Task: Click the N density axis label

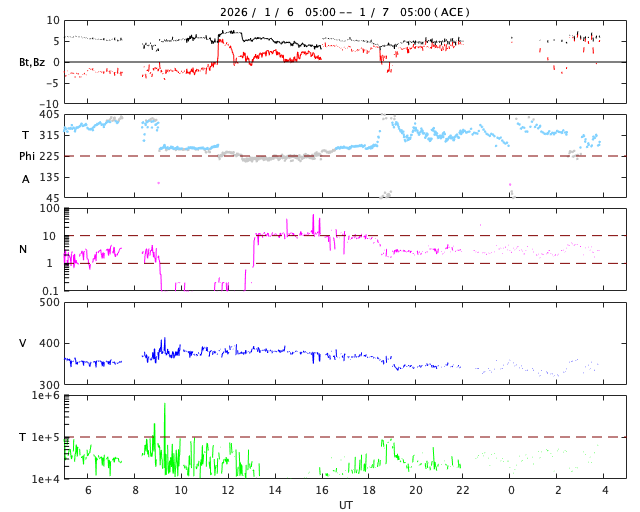Action: 23,249
